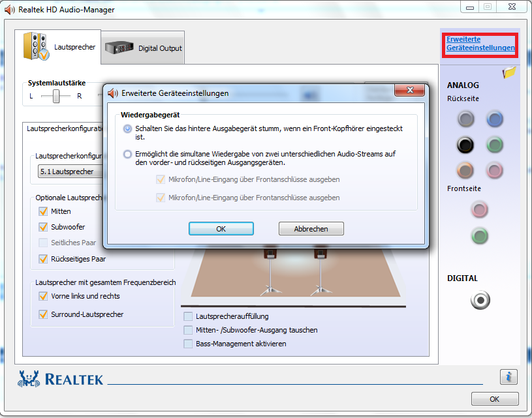The width and height of the screenshot is (532, 418).
Task: Click the green front-panel headphone jack
Action: (479, 236)
